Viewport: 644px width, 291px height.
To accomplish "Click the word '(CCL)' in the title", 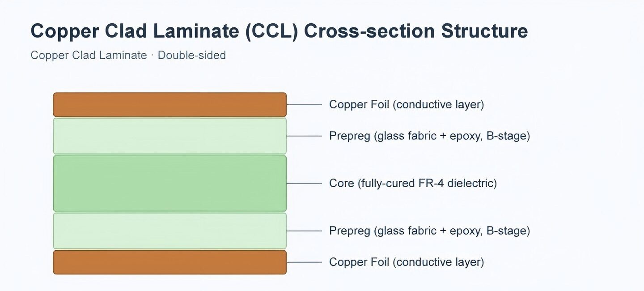I will click(x=271, y=32).
